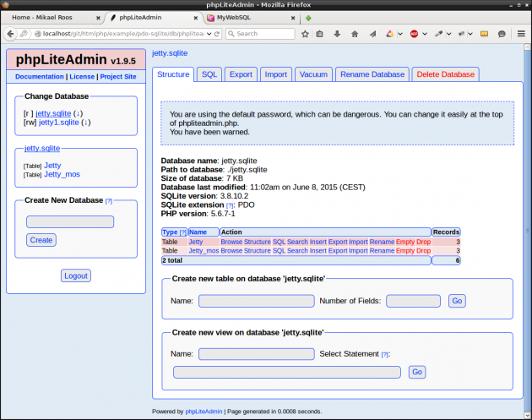Sort by the Name column header
532x420 pixels.
click(x=198, y=232)
